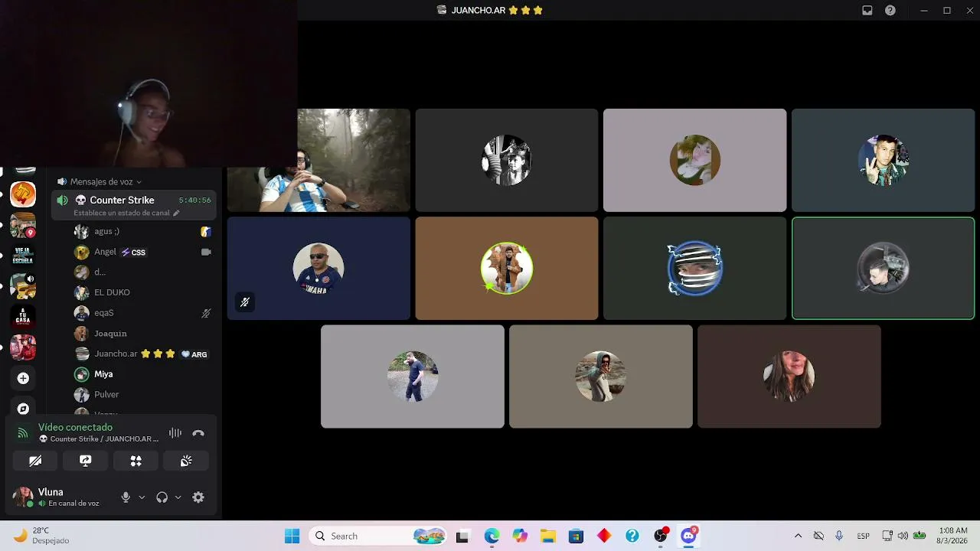Open taskbar volume speaker control
The width and height of the screenshot is (980, 551).
click(x=903, y=536)
